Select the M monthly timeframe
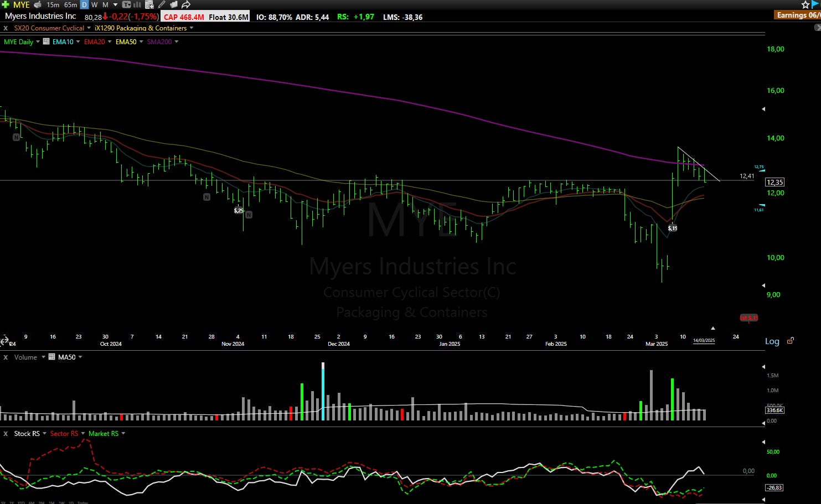The image size is (821, 504). 105,4
